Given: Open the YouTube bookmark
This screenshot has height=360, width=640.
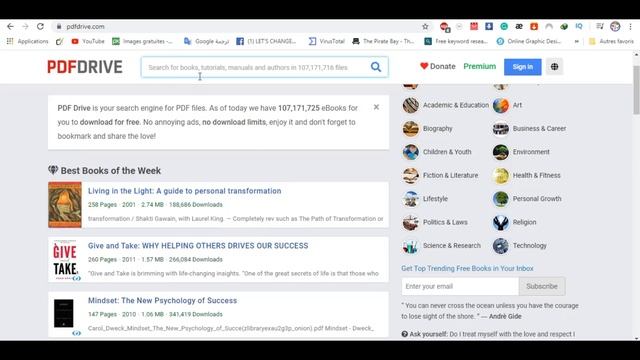Looking at the screenshot, I should (88, 41).
